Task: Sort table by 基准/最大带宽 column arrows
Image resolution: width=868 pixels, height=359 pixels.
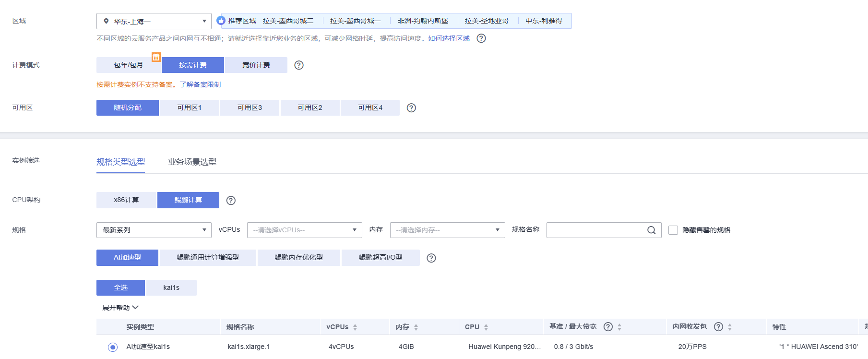Action: [619, 327]
